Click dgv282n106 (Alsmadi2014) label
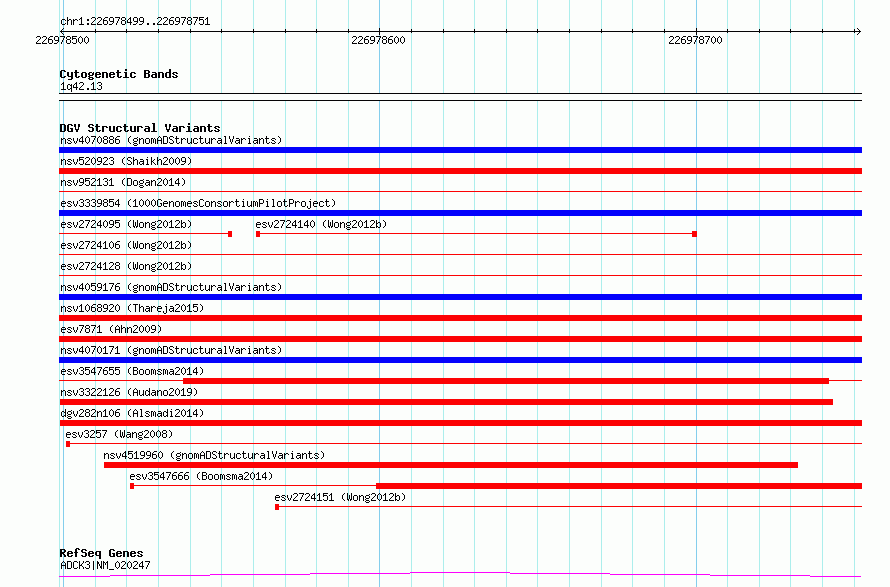This screenshot has width=890, height=587. click(132, 413)
